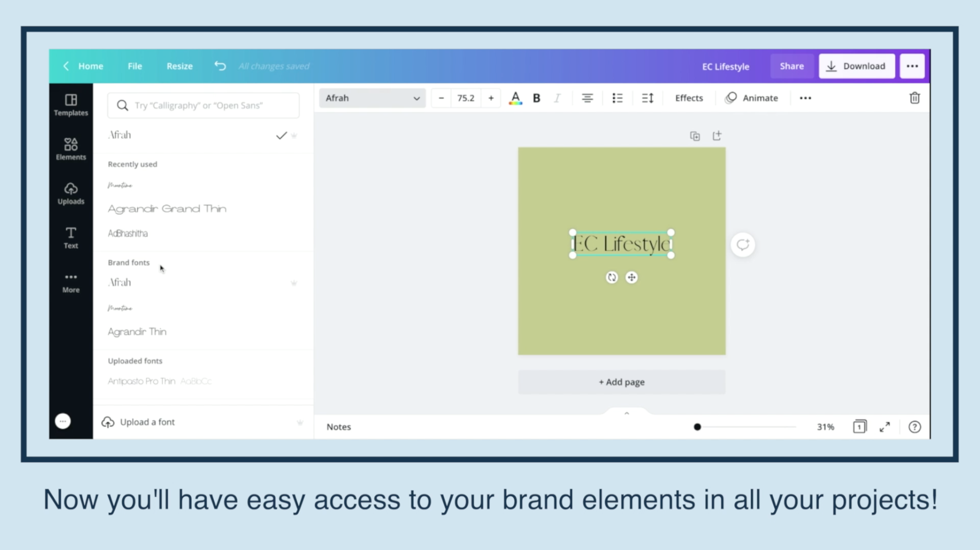Click the text alignment icon
This screenshot has height=550, width=980.
[587, 98]
